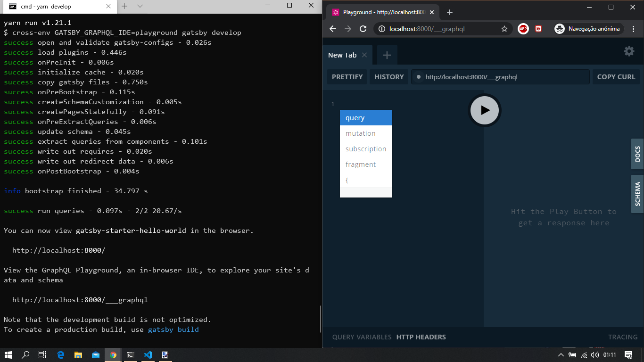Click the Adblock Plus extension icon
This screenshot has height=362, width=644.
523,29
